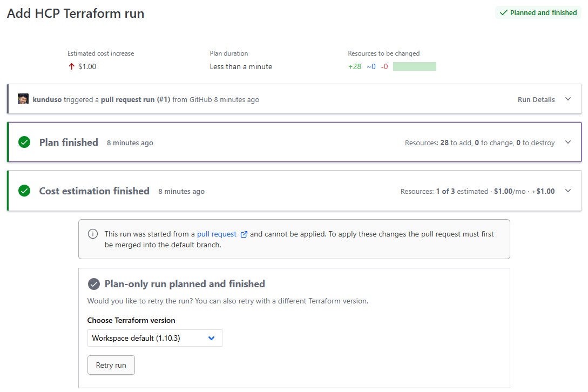The height and width of the screenshot is (392, 588).
Task: Click the Plan finished heading
Action: pyautogui.click(x=69, y=143)
